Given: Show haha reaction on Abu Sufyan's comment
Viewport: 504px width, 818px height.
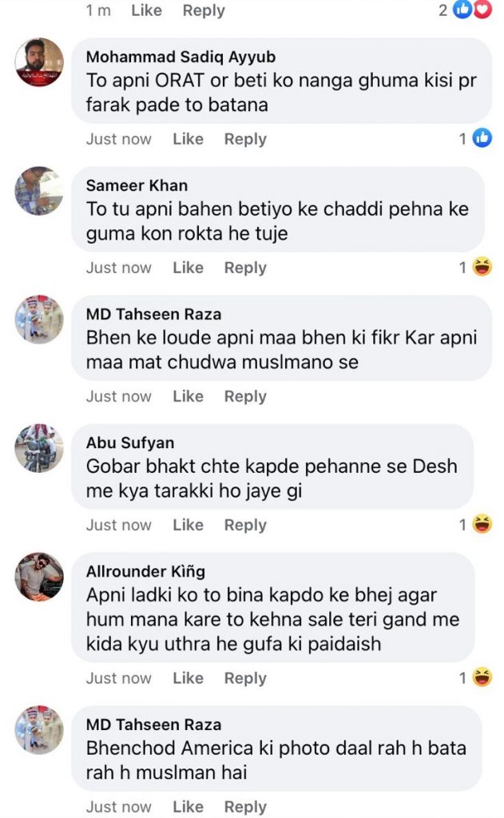Looking at the screenshot, I should point(482,525).
